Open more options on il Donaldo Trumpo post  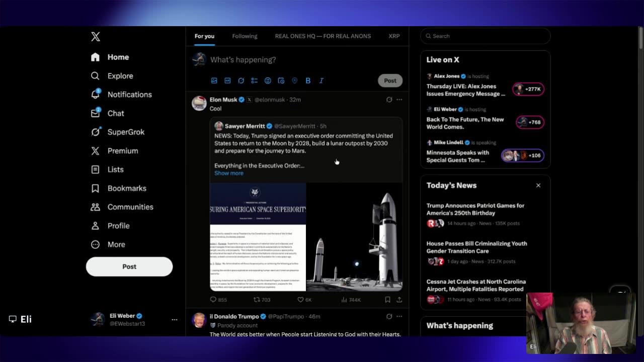399,316
